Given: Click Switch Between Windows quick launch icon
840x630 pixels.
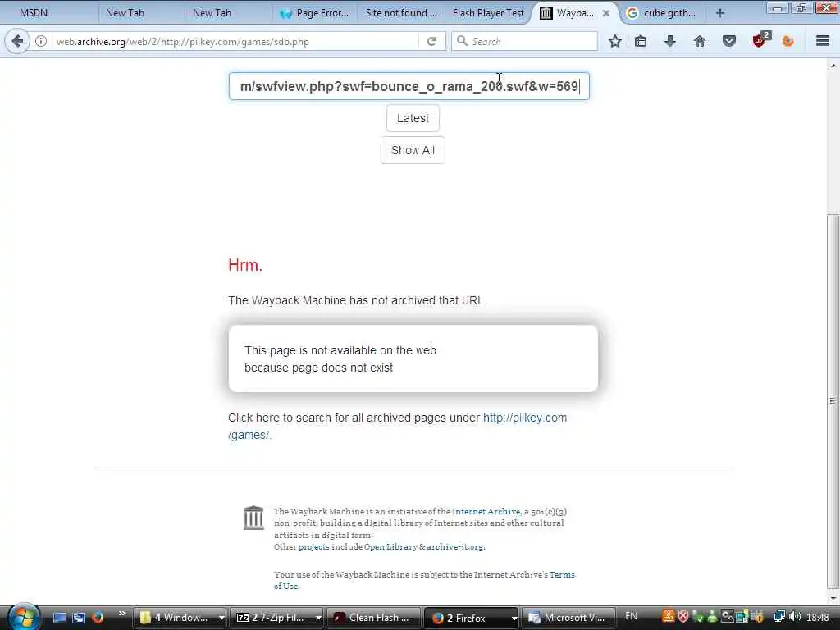Looking at the screenshot, I should pos(79,618).
